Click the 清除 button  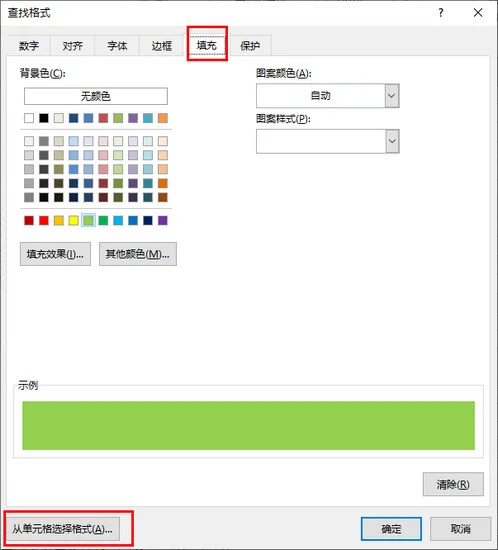click(453, 484)
